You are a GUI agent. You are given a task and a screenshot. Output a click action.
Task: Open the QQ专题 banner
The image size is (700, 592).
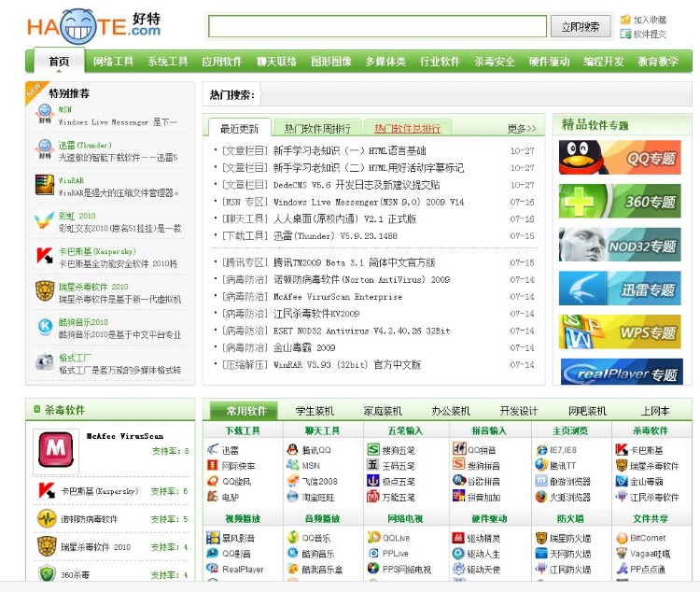click(620, 157)
